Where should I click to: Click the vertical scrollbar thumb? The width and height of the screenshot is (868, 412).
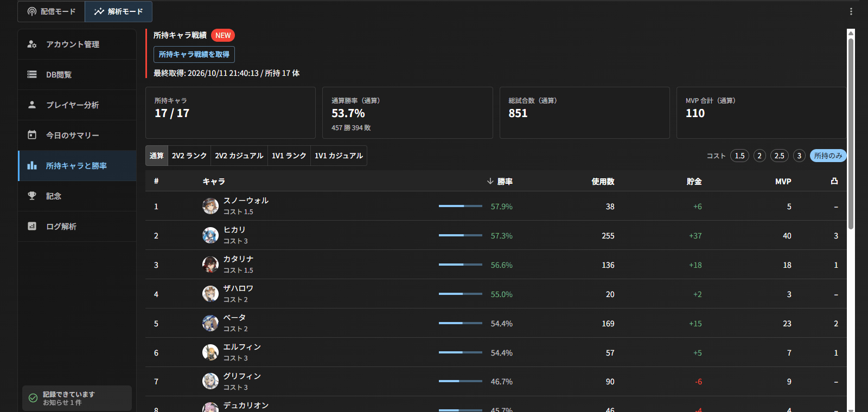(x=851, y=133)
